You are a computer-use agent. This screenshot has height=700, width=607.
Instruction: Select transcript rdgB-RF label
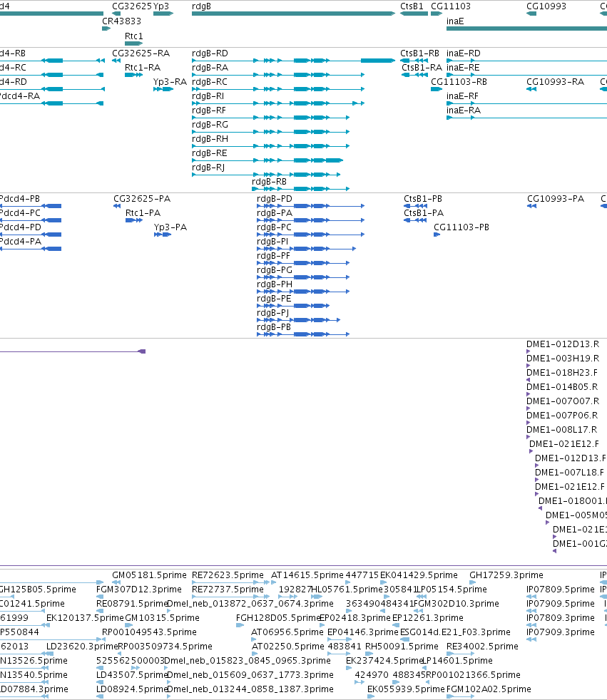209,110
